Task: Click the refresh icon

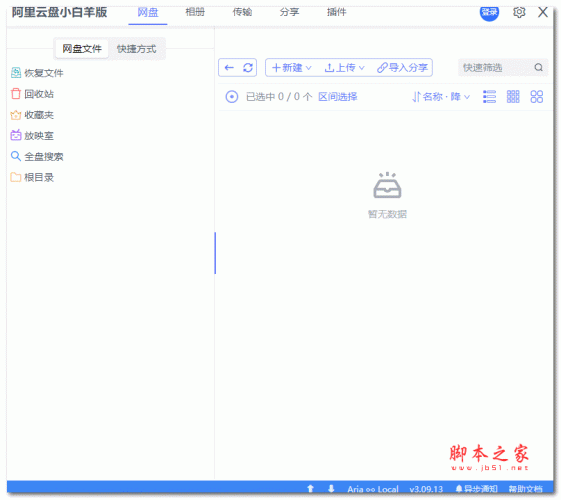Action: [x=248, y=68]
